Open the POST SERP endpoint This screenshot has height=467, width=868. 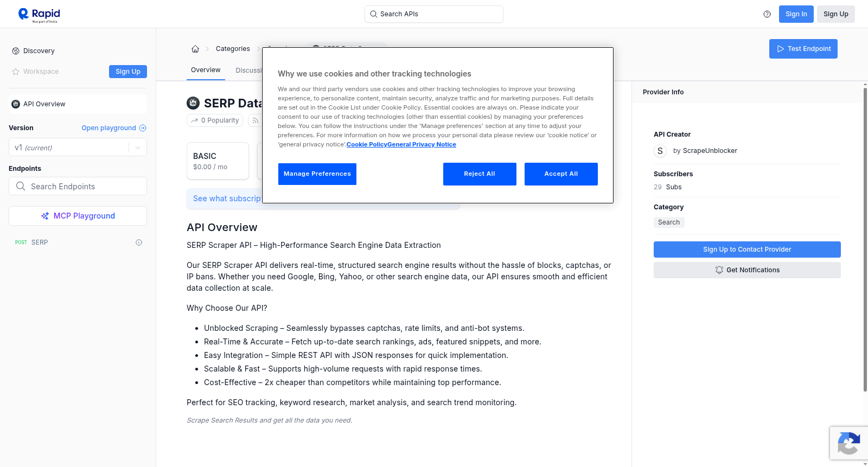[x=78, y=242]
